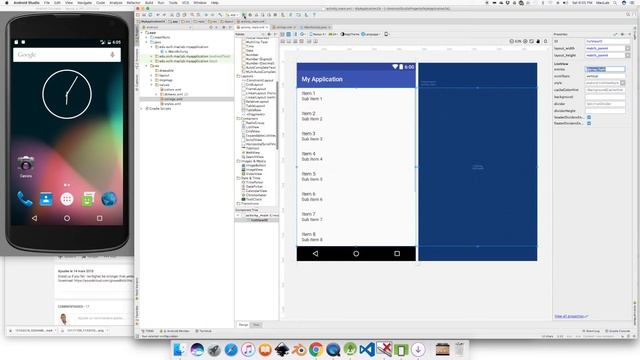Click the Google search bar in emulator

click(x=67, y=55)
